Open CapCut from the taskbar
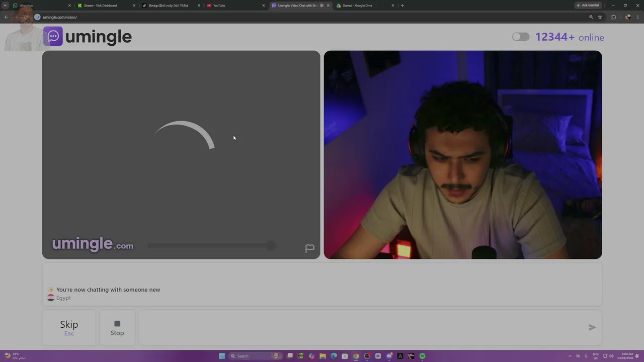Screen dimensions: 644x362 (x=378, y=356)
